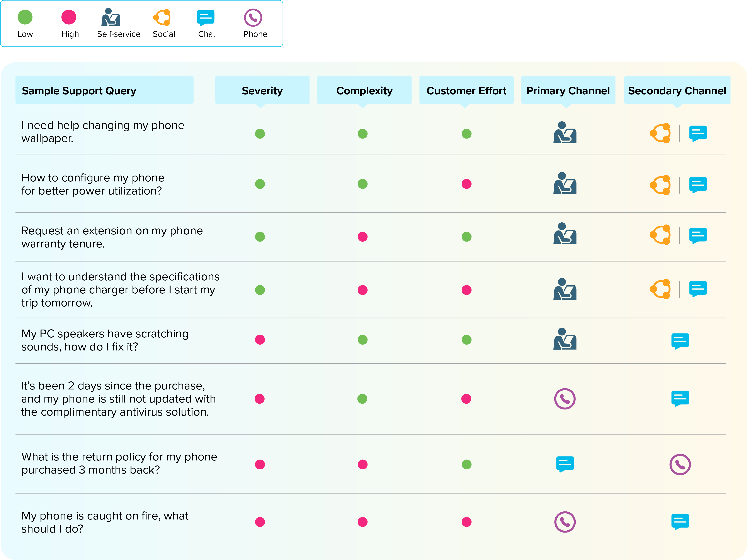
Task: Click the self-service icon in the warranty tenure row
Action: [x=565, y=233]
